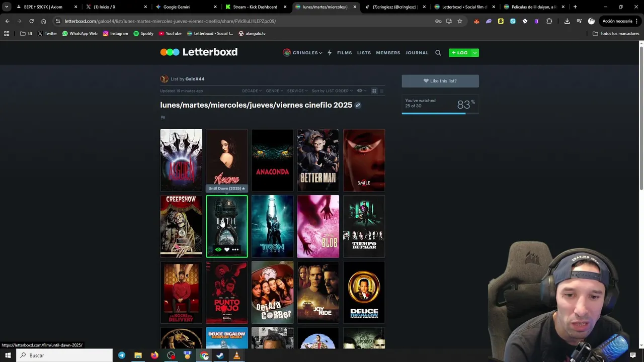The height and width of the screenshot is (362, 644).
Task: Open the three-dots menu on Until Dawn poster
Action: click(235, 250)
